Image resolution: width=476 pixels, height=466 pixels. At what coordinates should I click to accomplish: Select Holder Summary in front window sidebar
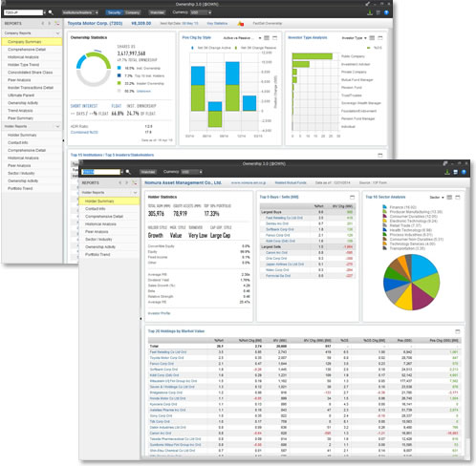109,201
